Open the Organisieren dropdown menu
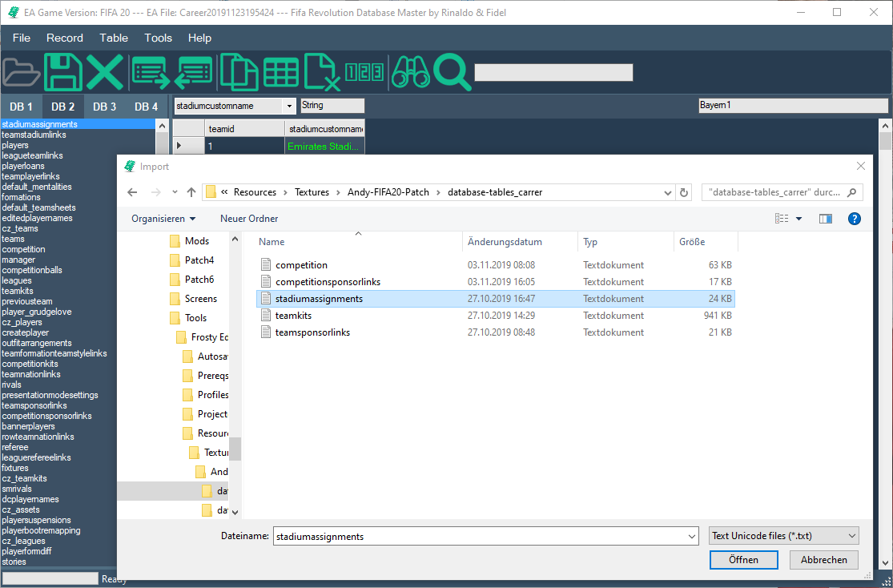The image size is (893, 588). 163,219
